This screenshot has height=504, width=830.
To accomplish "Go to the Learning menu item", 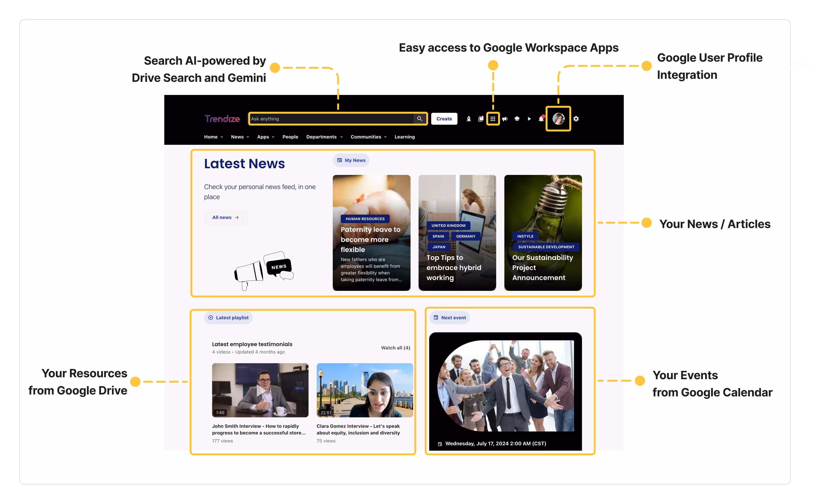I will pos(404,137).
